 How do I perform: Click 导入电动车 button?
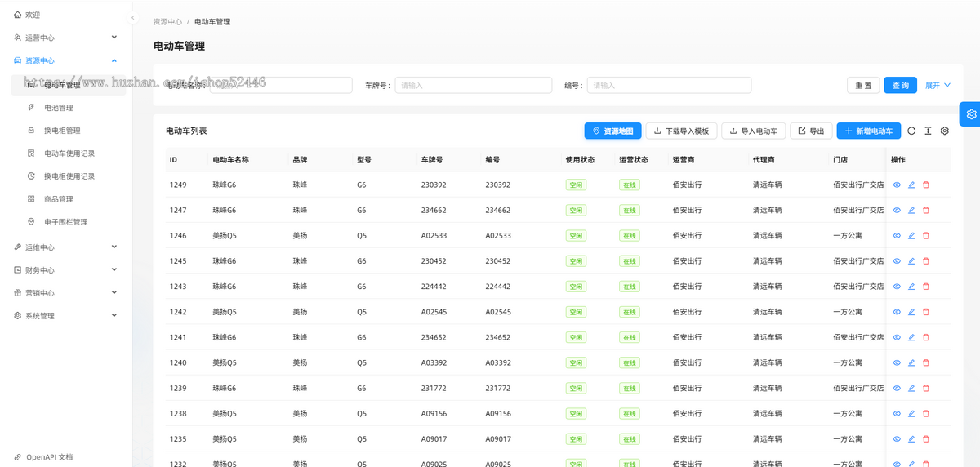pyautogui.click(x=754, y=131)
